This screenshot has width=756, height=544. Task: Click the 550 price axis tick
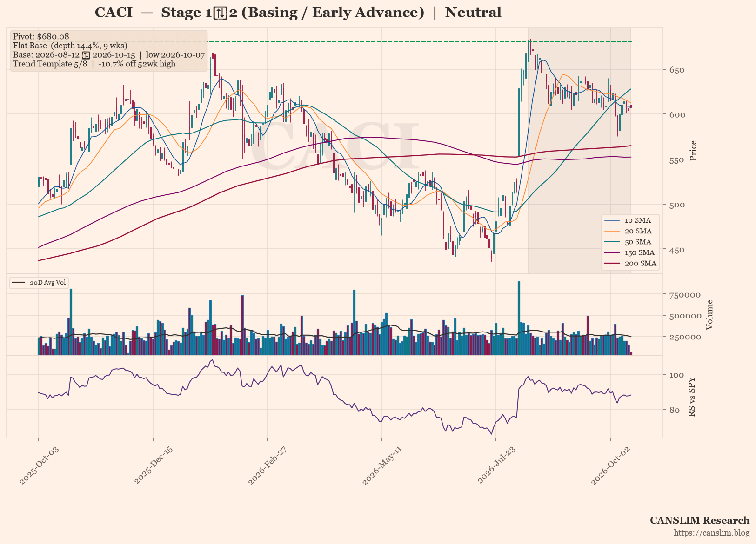(676, 160)
